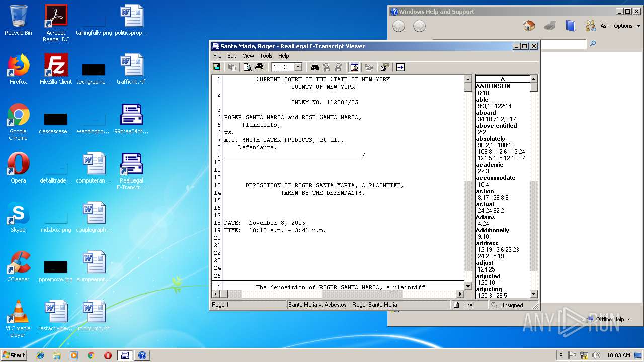Toggle the word index view icon

pyautogui.click(x=354, y=67)
